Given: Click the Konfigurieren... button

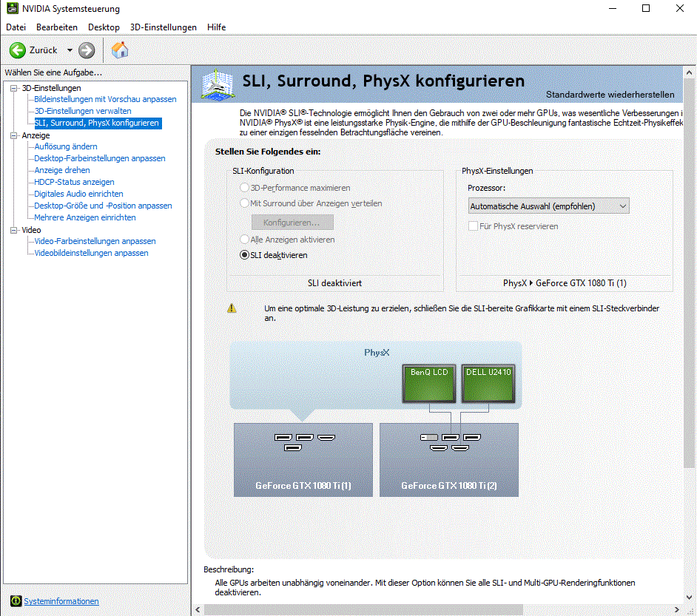Looking at the screenshot, I should tap(292, 223).
